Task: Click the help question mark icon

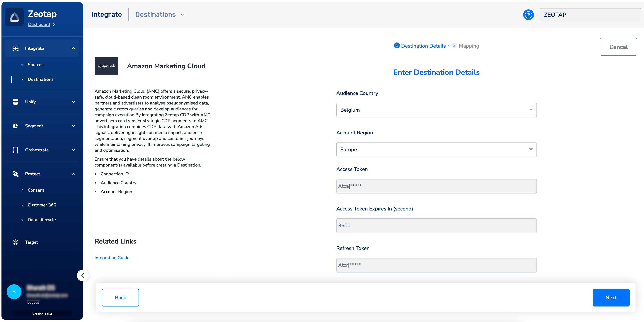Action: pyautogui.click(x=528, y=15)
